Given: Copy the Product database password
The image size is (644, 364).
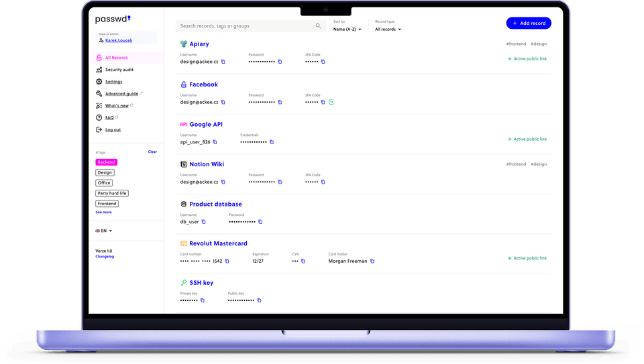Looking at the screenshot, I should (260, 222).
